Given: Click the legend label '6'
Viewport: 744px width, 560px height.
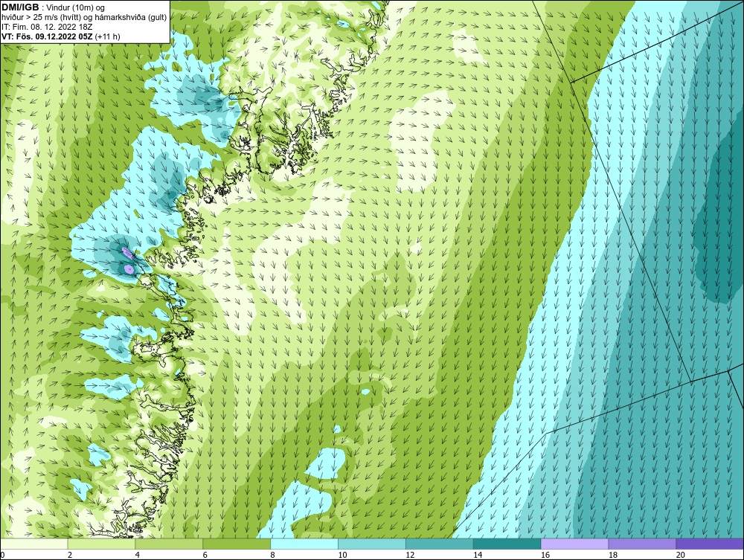Looking at the screenshot, I should pyautogui.click(x=205, y=555).
